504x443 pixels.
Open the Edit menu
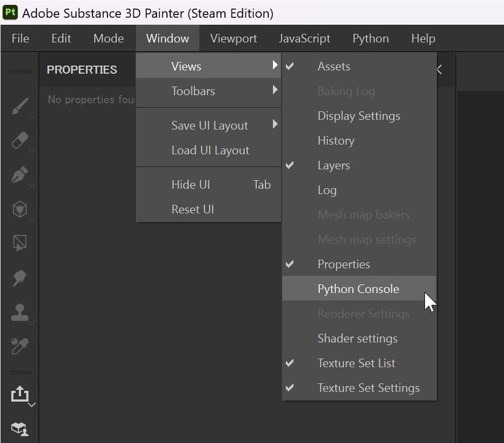point(61,38)
